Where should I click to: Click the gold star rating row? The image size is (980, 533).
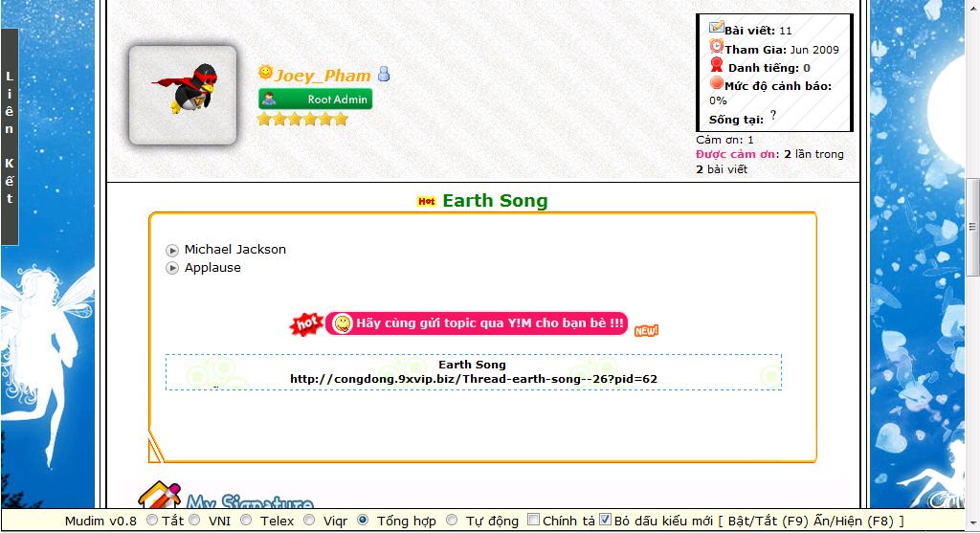click(302, 120)
